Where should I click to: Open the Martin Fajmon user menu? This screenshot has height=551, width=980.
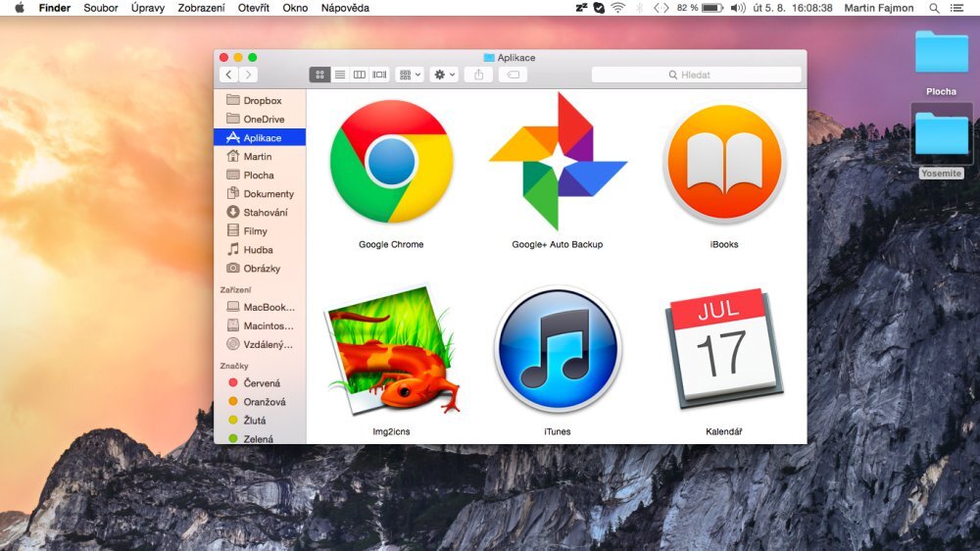coord(880,8)
